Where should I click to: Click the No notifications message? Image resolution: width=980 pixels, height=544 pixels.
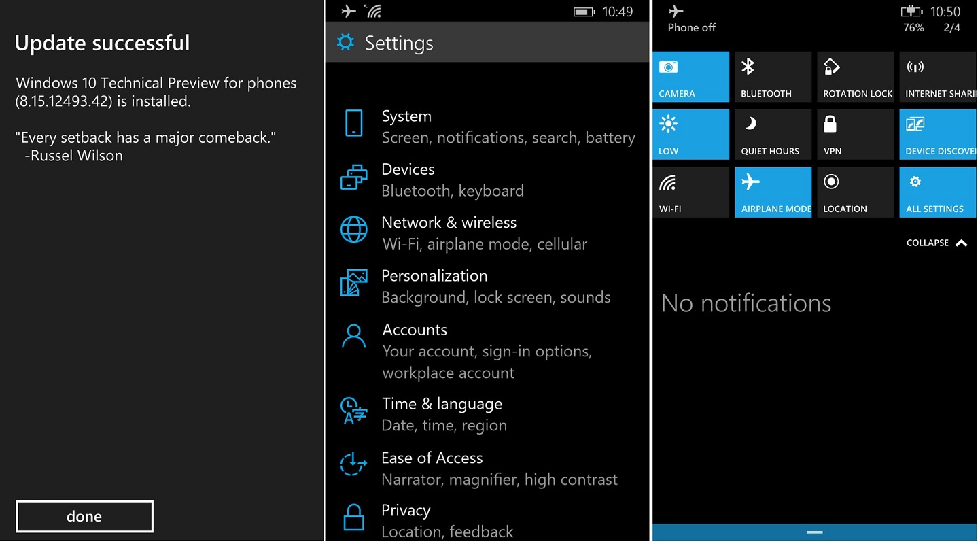[746, 303]
